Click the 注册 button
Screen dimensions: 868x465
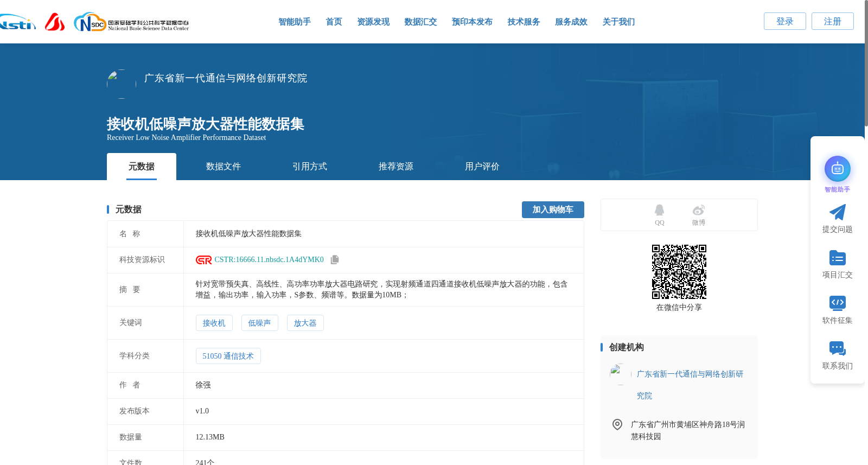832,21
